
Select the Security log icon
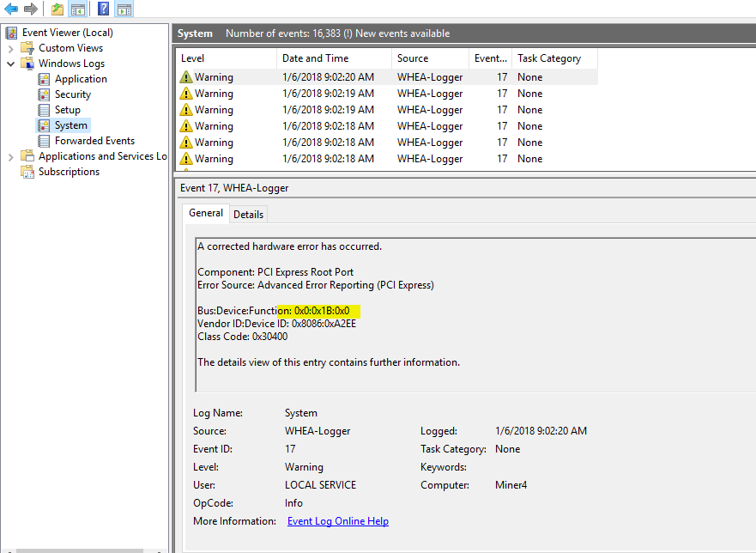(x=45, y=94)
